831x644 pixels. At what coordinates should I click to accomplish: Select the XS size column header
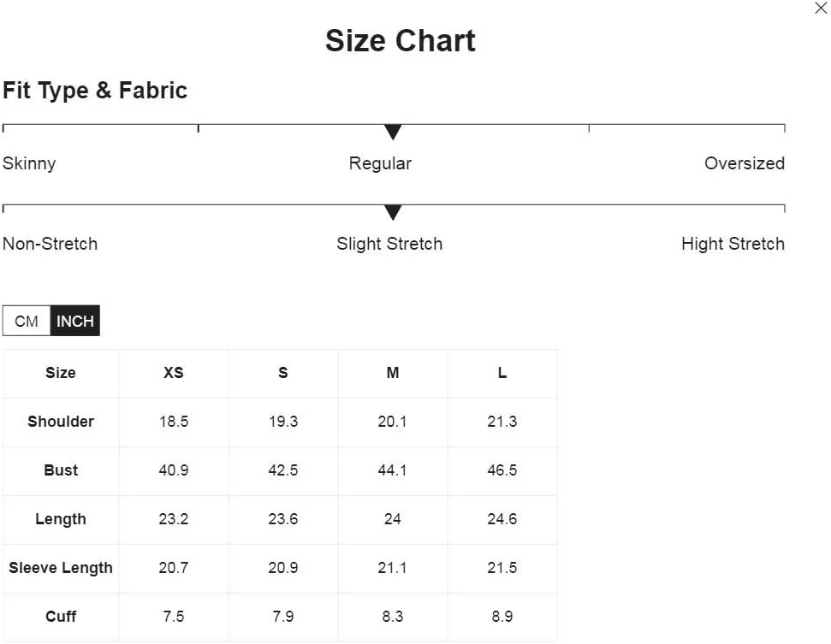pos(174,373)
